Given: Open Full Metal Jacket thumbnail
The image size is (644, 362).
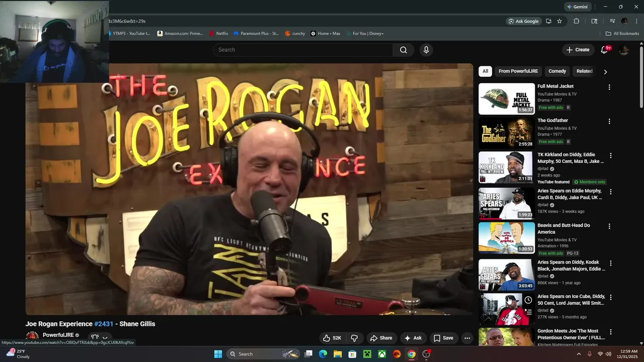Looking at the screenshot, I should (x=507, y=99).
